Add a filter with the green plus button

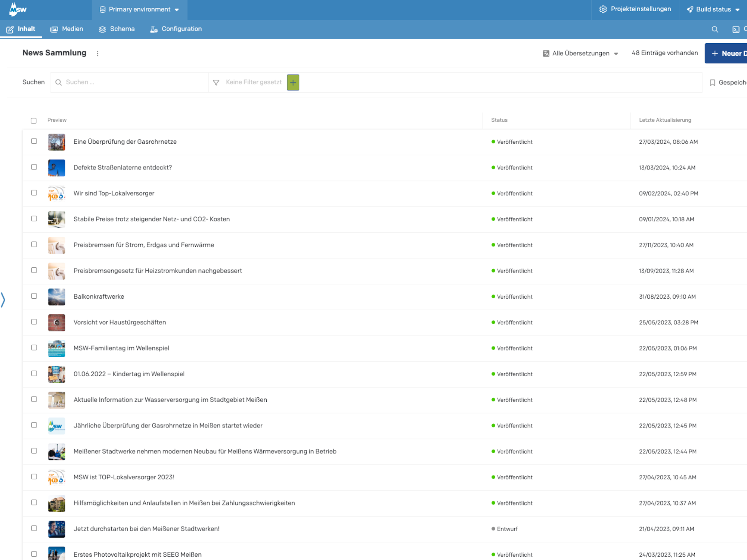pos(293,83)
